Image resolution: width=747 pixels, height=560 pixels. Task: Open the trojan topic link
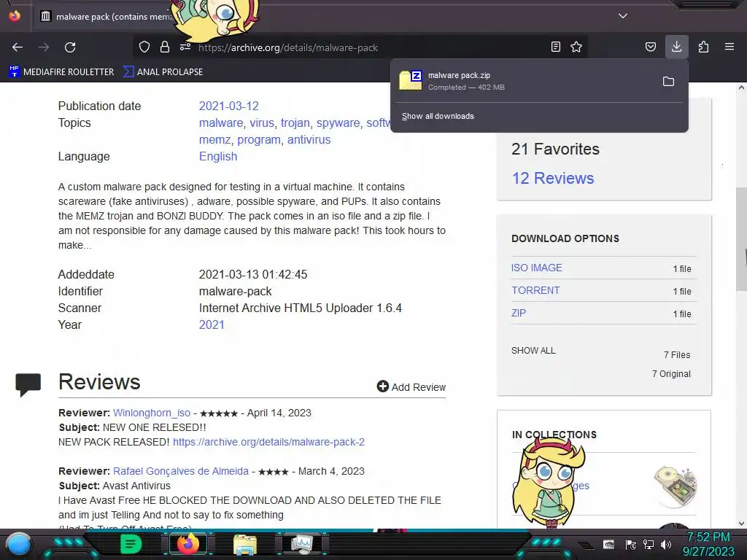pyautogui.click(x=295, y=122)
